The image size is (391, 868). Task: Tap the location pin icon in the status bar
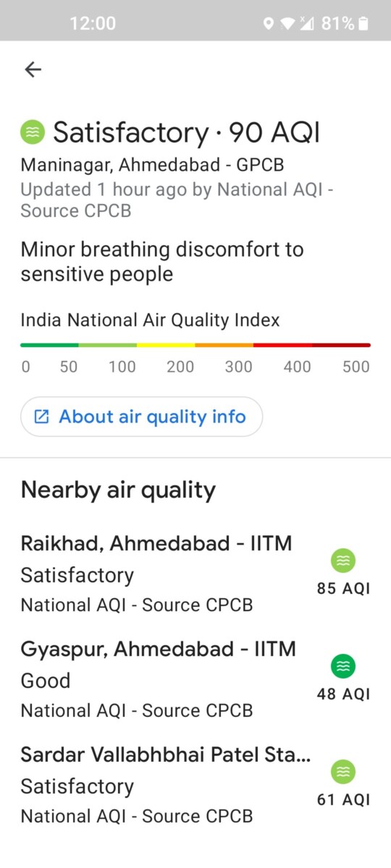268,24
